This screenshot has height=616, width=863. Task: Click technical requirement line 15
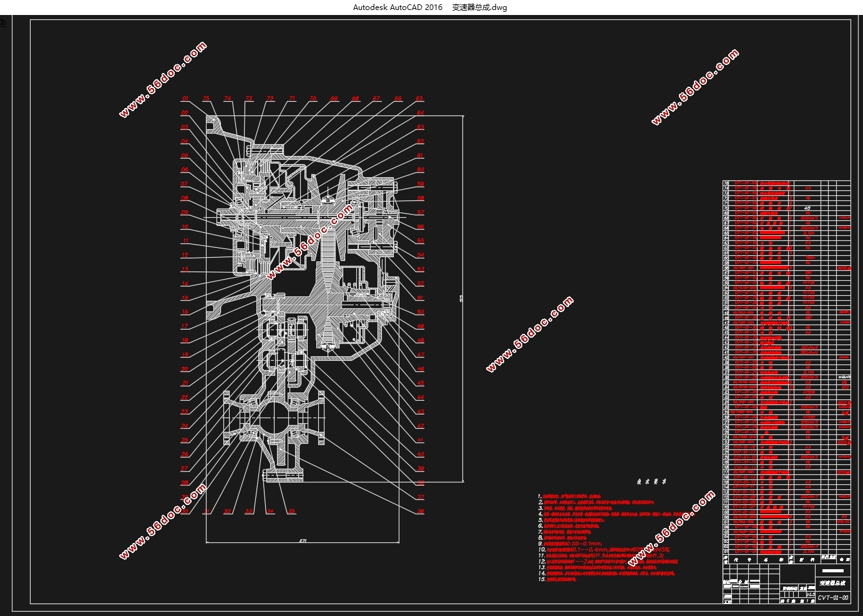click(558, 579)
